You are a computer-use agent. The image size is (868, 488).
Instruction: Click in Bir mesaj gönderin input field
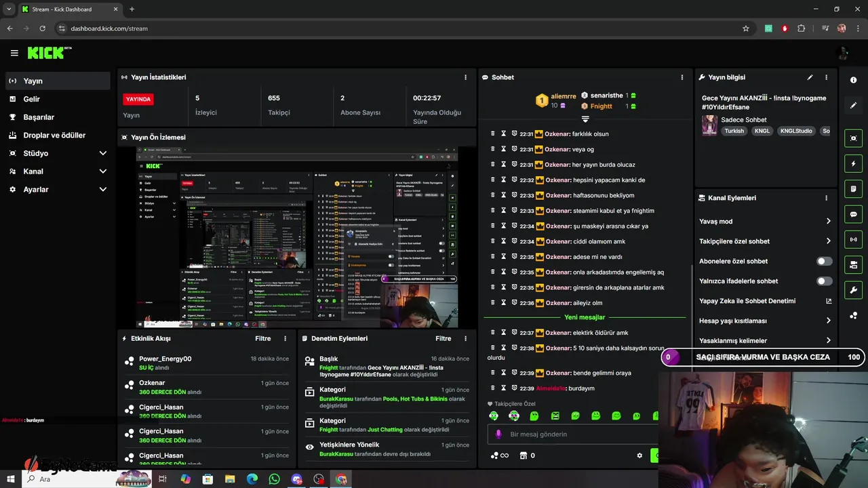click(573, 434)
